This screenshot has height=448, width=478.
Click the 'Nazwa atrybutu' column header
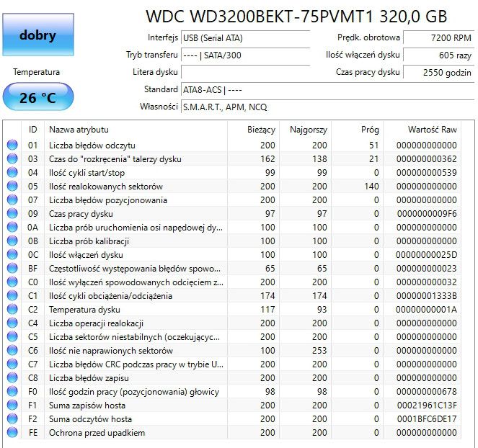(x=136, y=130)
